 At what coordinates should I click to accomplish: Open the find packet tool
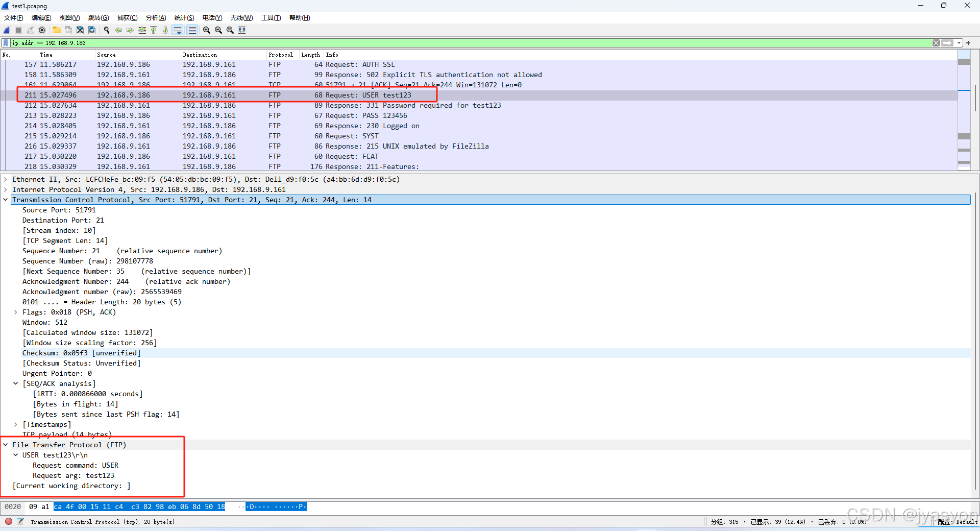pos(107,30)
